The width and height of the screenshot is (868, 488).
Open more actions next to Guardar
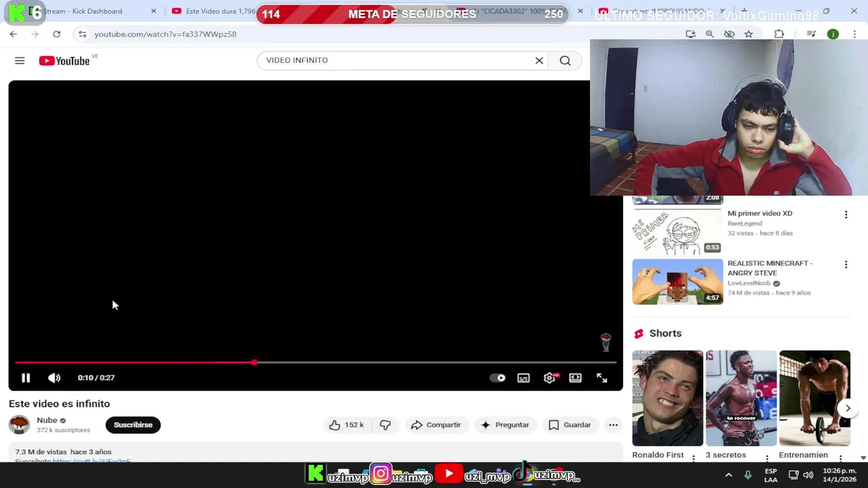click(613, 425)
